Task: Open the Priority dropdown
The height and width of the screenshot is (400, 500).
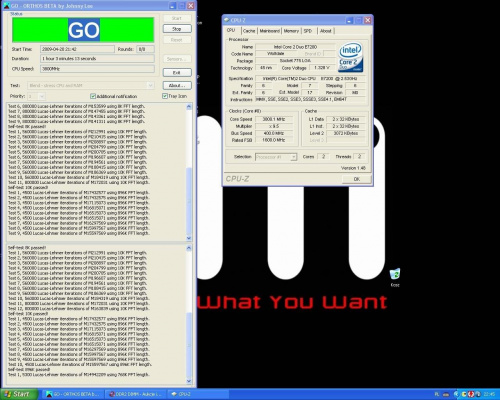Action: [x=36, y=96]
